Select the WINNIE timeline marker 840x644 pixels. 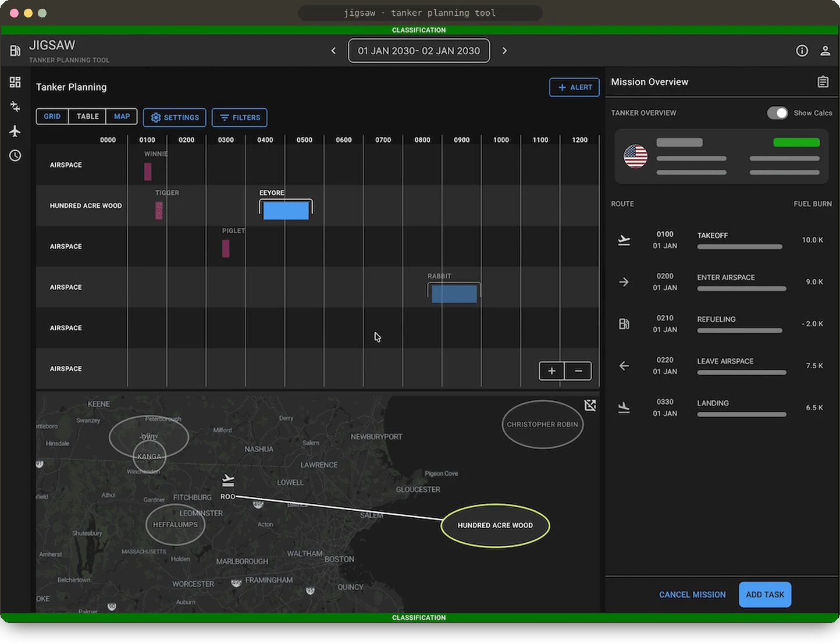tap(148, 172)
